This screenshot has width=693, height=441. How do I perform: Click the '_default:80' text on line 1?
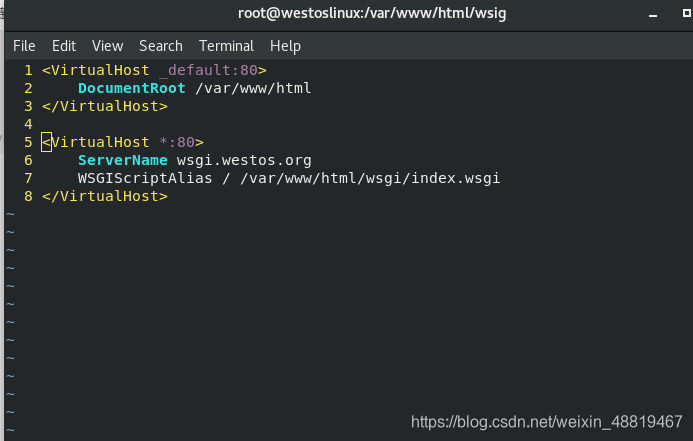(x=208, y=70)
